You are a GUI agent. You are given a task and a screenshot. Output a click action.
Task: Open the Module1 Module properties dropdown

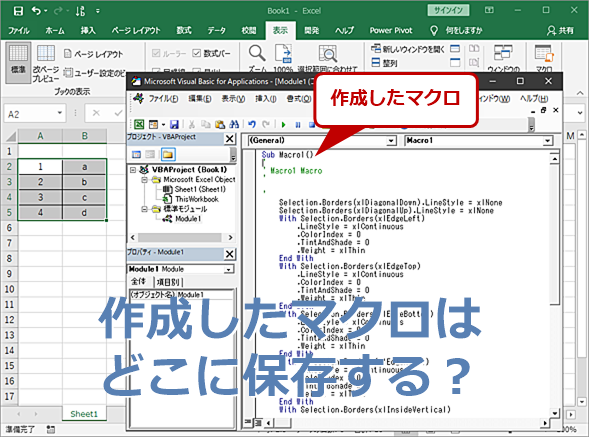coord(228,269)
